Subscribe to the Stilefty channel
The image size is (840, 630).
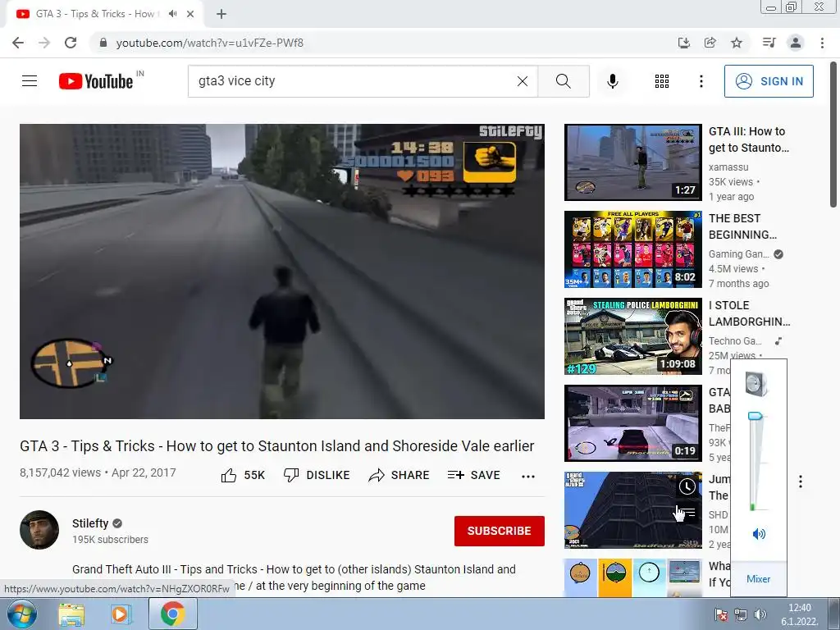(500, 531)
